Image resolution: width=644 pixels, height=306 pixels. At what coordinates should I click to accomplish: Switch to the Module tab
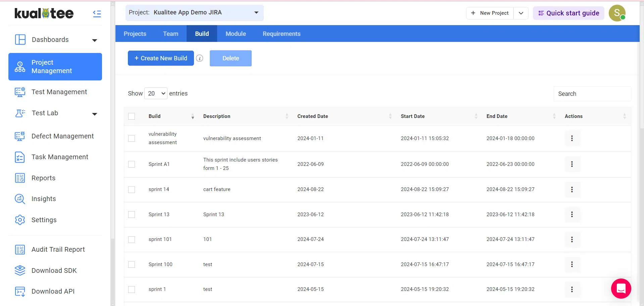point(236,34)
